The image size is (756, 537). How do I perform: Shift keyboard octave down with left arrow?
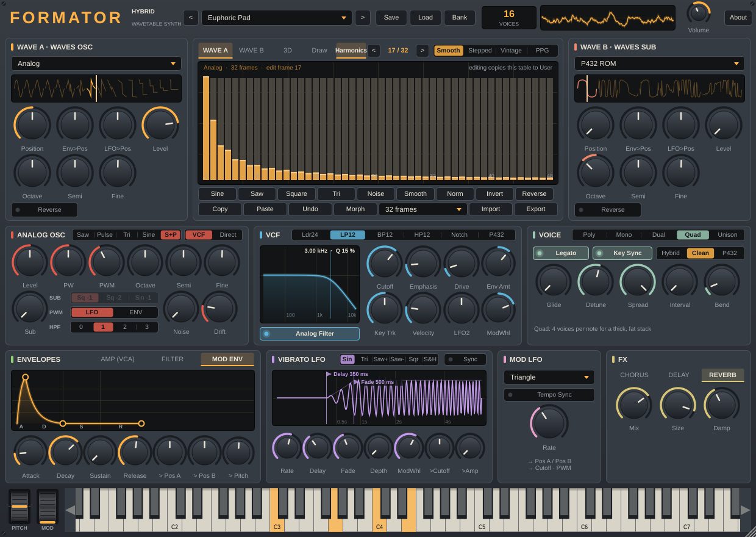70,510
